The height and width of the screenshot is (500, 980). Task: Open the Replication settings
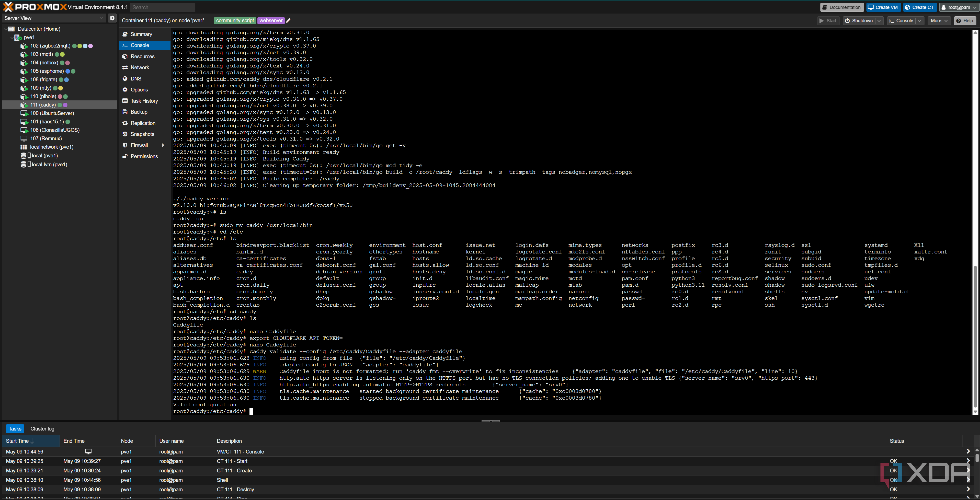[x=143, y=123]
